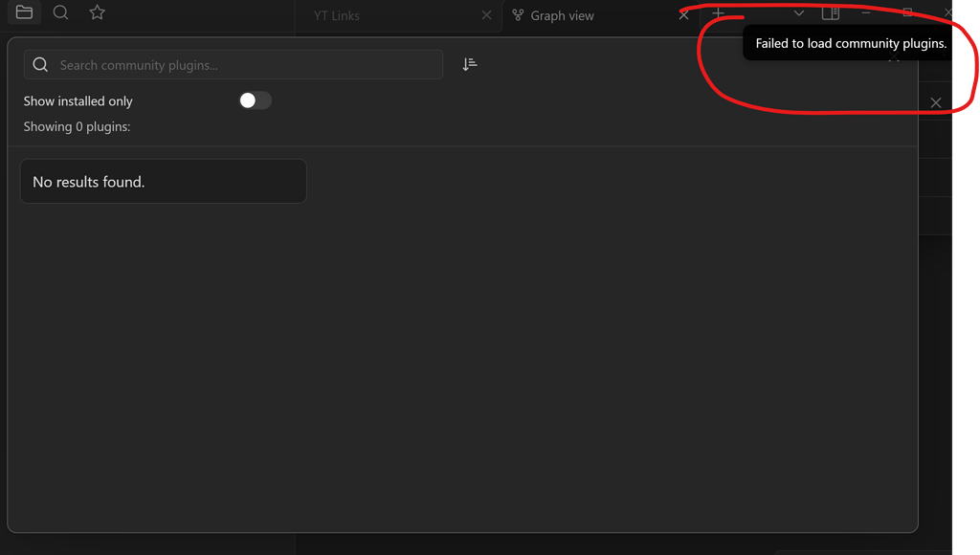
Task: Select the graph icon on the Graph view tab
Action: click(x=516, y=15)
